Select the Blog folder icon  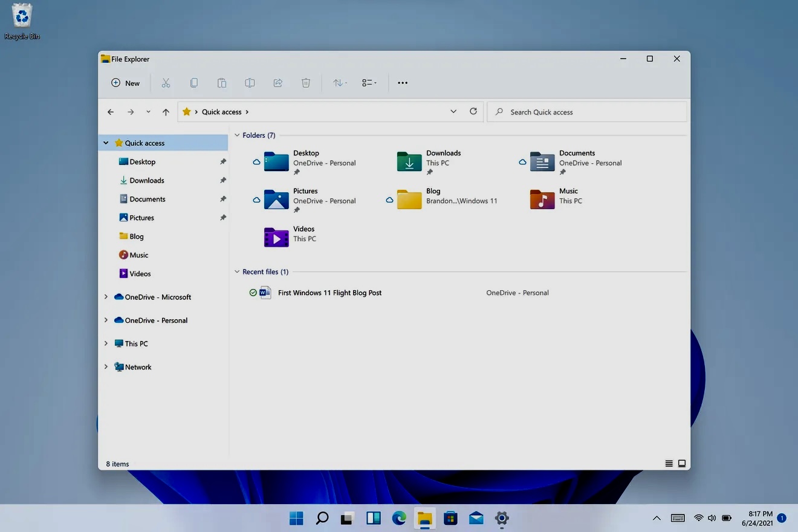click(409, 199)
